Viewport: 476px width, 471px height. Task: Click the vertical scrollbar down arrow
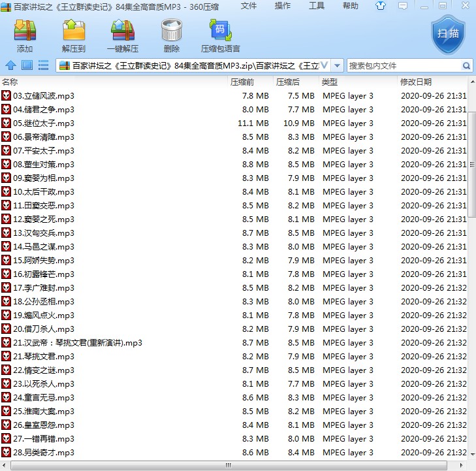471,455
